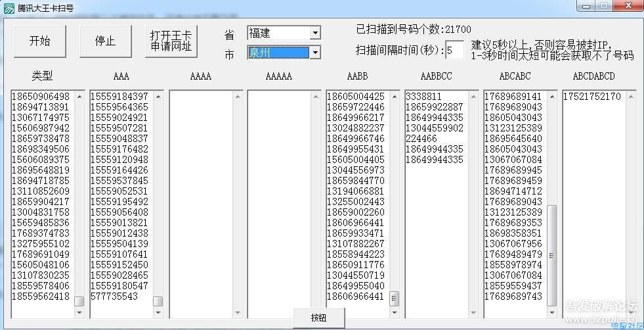Click the down arrow of the AAA list scrollbar
Image resolution: width=644 pixels, height=330 pixels.
(x=158, y=312)
